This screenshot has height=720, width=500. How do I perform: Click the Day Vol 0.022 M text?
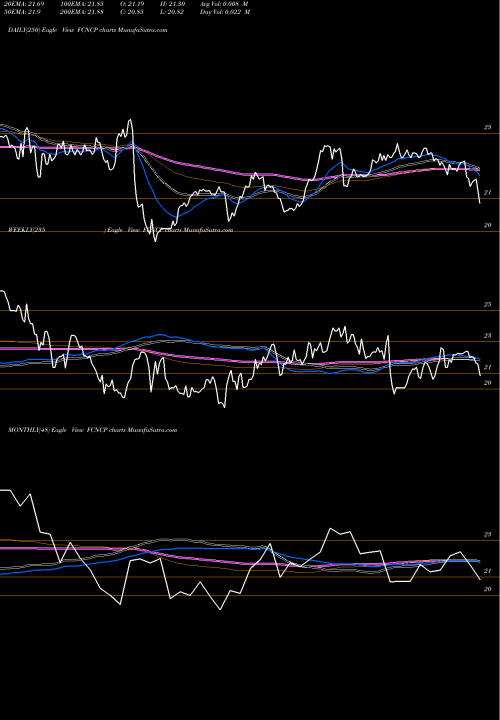[225, 12]
